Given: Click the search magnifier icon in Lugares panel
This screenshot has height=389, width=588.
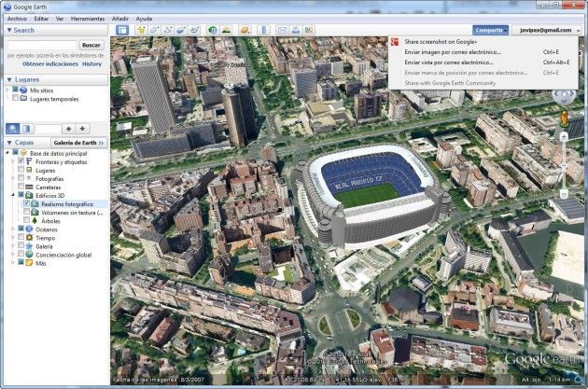Looking at the screenshot, I should 11,128.
